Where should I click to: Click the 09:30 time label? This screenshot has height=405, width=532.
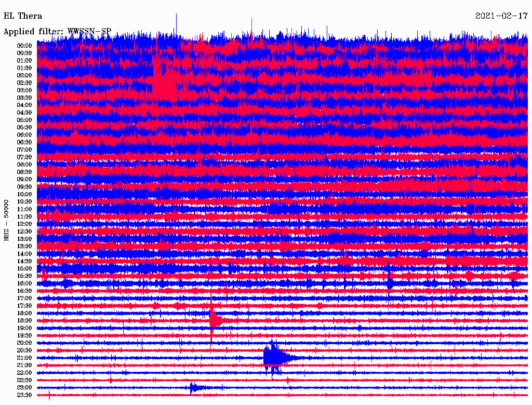coord(24,187)
